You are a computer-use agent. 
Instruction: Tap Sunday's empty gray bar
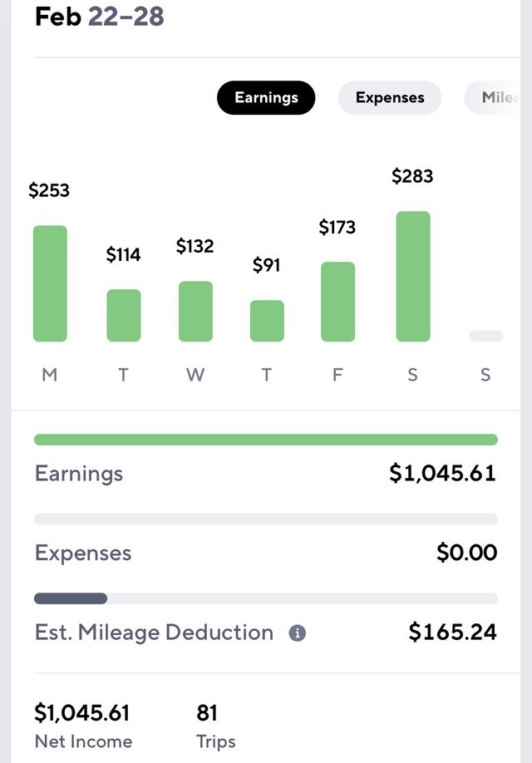point(485,336)
